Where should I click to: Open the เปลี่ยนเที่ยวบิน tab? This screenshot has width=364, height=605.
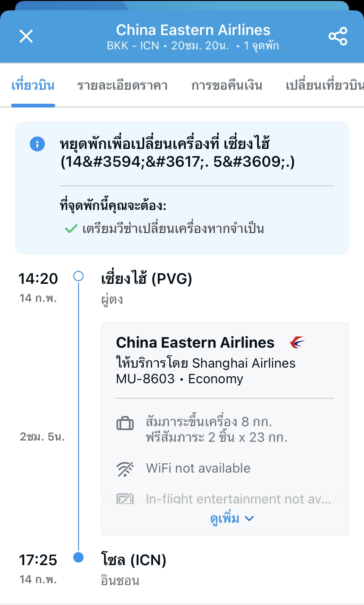324,85
